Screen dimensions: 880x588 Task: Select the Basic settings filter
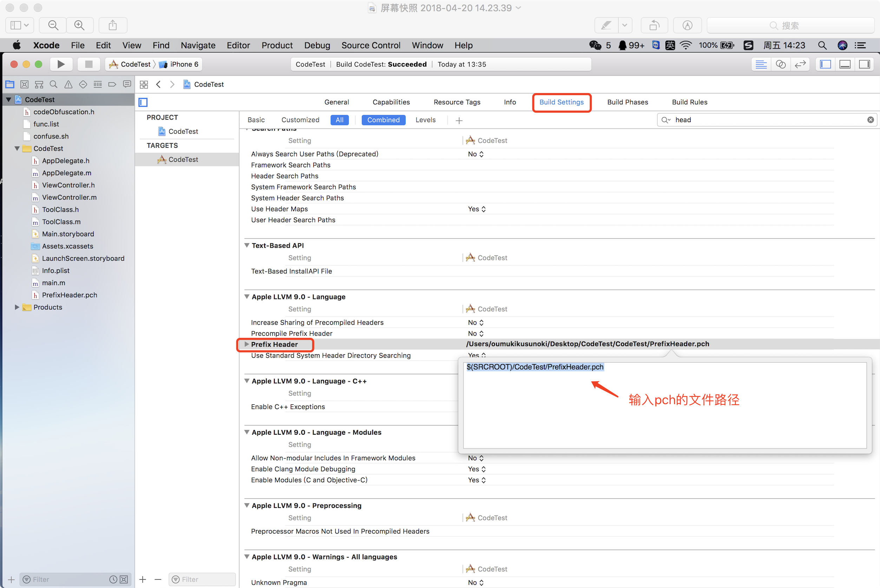tap(256, 120)
